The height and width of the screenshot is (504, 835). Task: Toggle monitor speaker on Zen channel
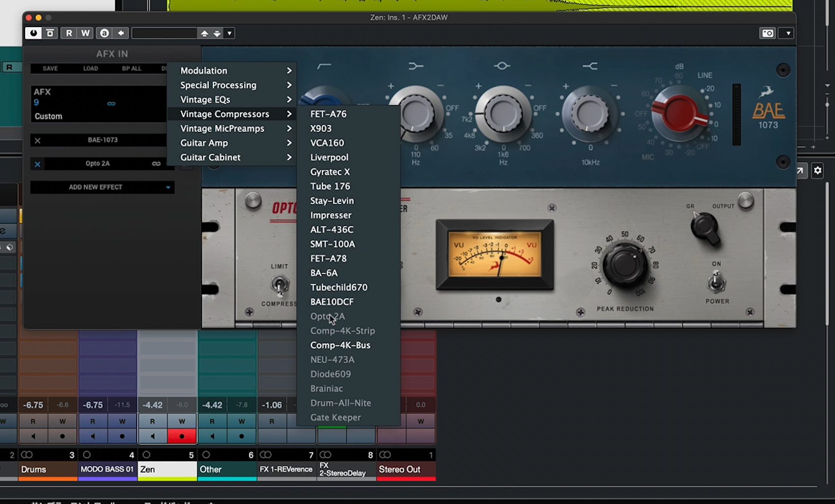153,436
